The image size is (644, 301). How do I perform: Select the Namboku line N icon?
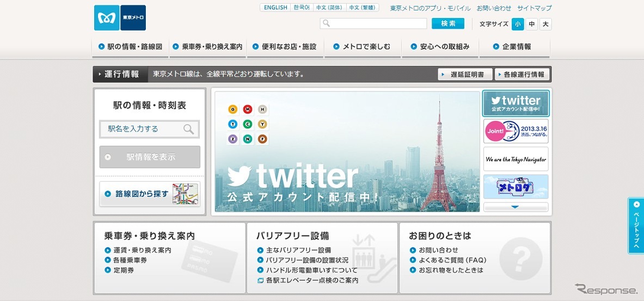pyautogui.click(x=248, y=139)
